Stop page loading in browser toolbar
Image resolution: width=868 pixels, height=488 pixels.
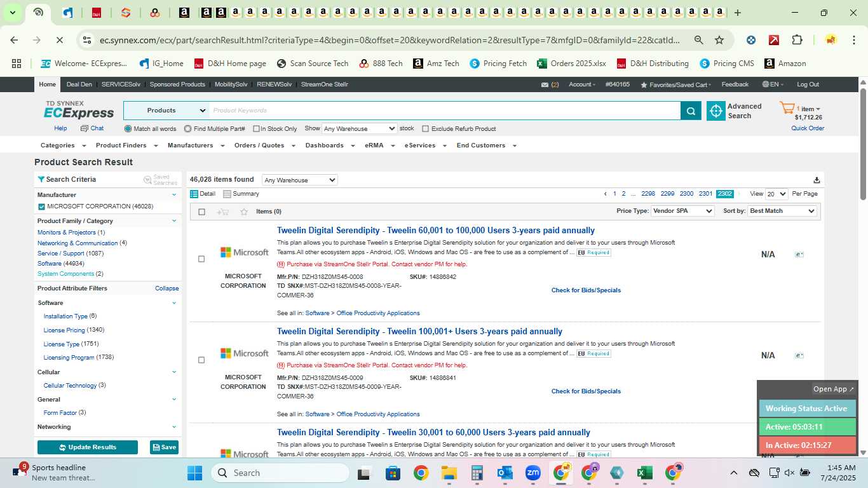(59, 40)
